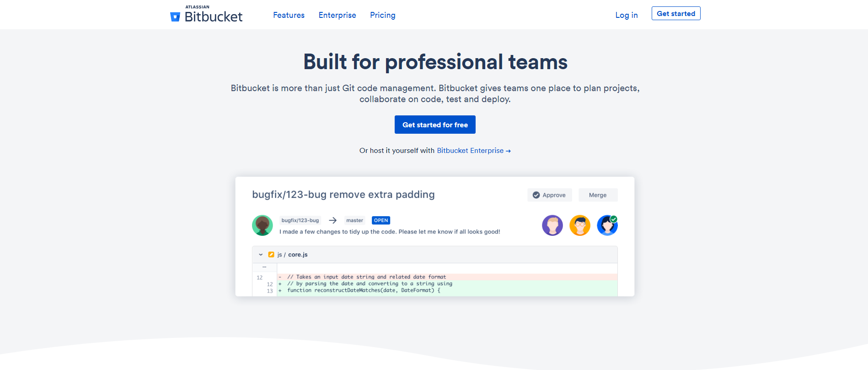This screenshot has width=868, height=370.
Task: Click the Approve button
Action: (x=549, y=195)
